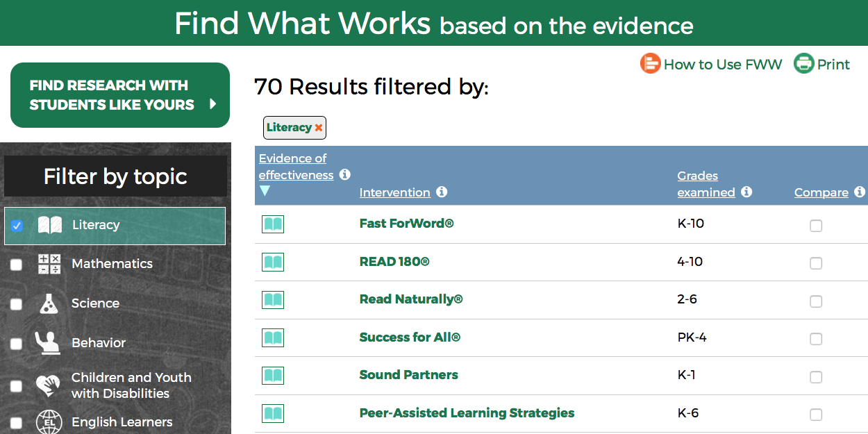The width and height of the screenshot is (868, 434).
Task: Click the K-6 grades cell
Action: [x=688, y=413]
